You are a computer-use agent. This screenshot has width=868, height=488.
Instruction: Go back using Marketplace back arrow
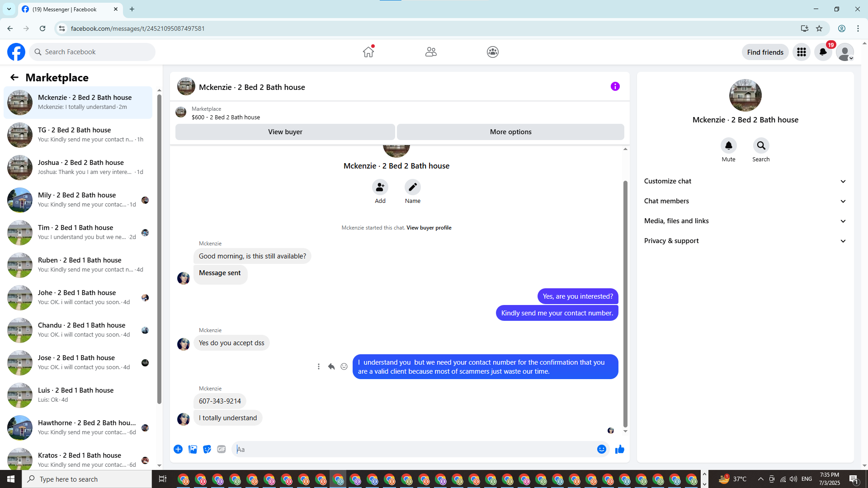tap(14, 78)
